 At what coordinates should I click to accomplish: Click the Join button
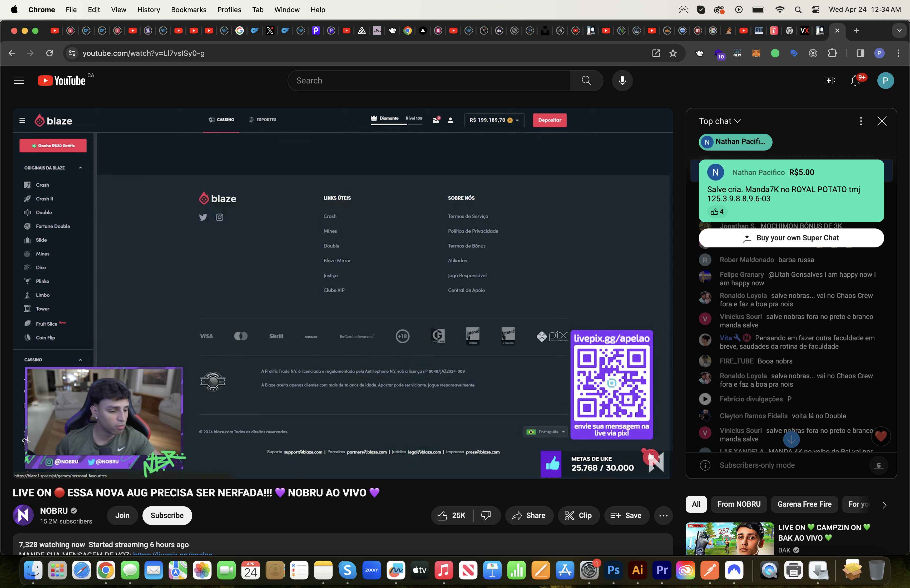122,515
